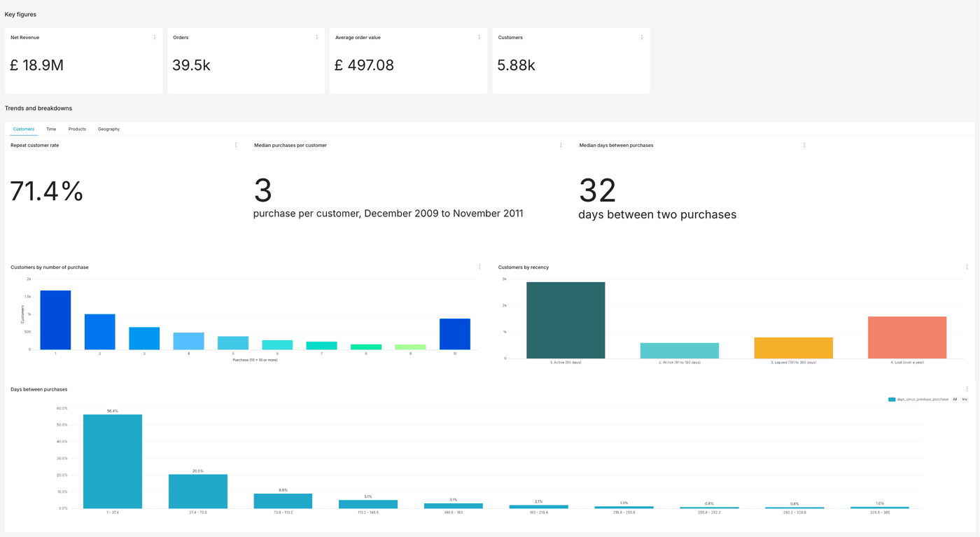Click the 'Purchase (10 = 10 or more)' axis label
The image size is (980, 537).
click(255, 360)
